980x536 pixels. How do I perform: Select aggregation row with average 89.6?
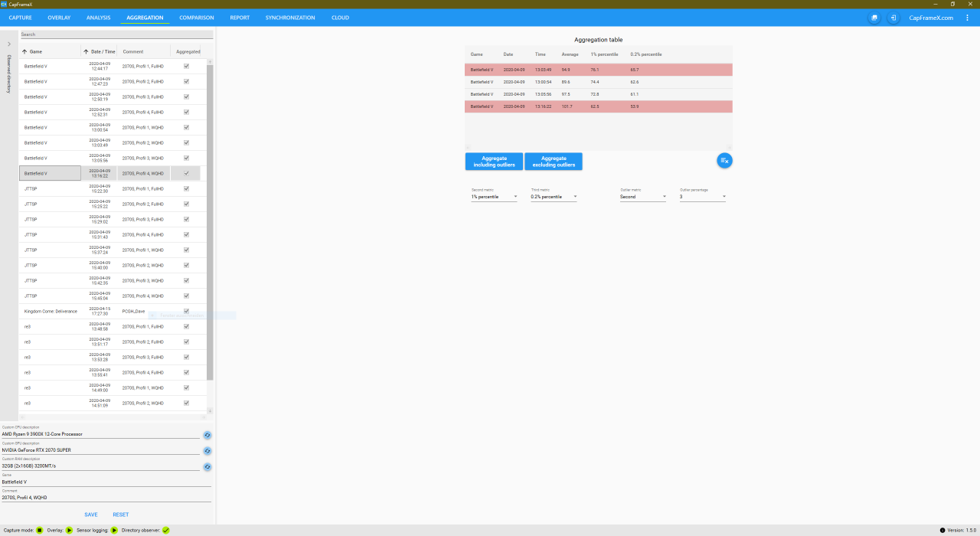599,82
